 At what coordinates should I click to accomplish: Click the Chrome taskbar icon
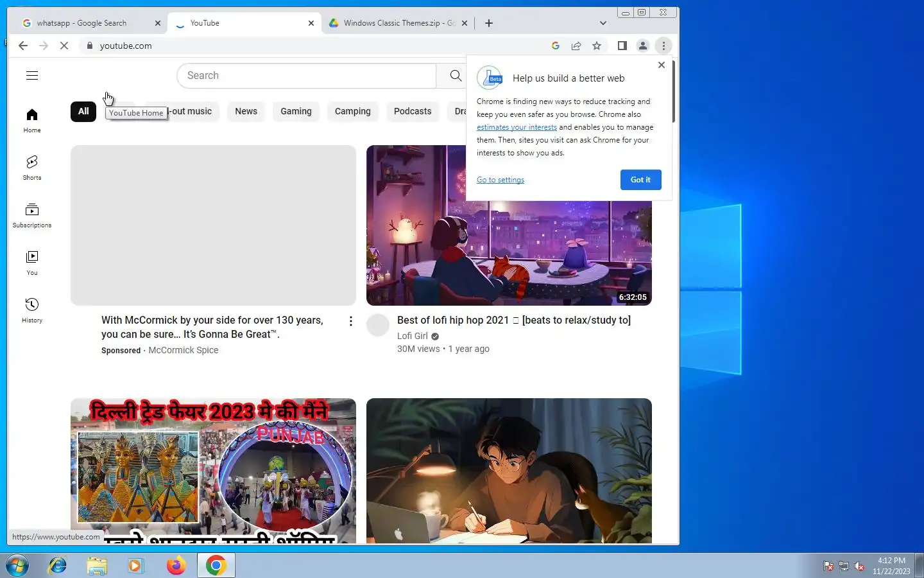216,566
